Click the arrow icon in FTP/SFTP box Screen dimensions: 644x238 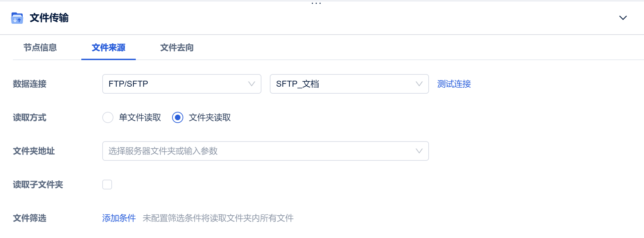(251, 84)
